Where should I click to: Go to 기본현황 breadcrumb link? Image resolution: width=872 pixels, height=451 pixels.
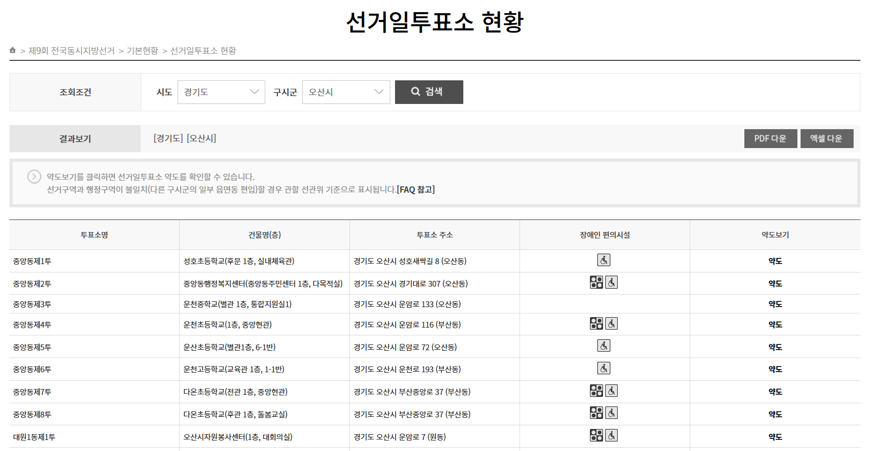pos(142,51)
